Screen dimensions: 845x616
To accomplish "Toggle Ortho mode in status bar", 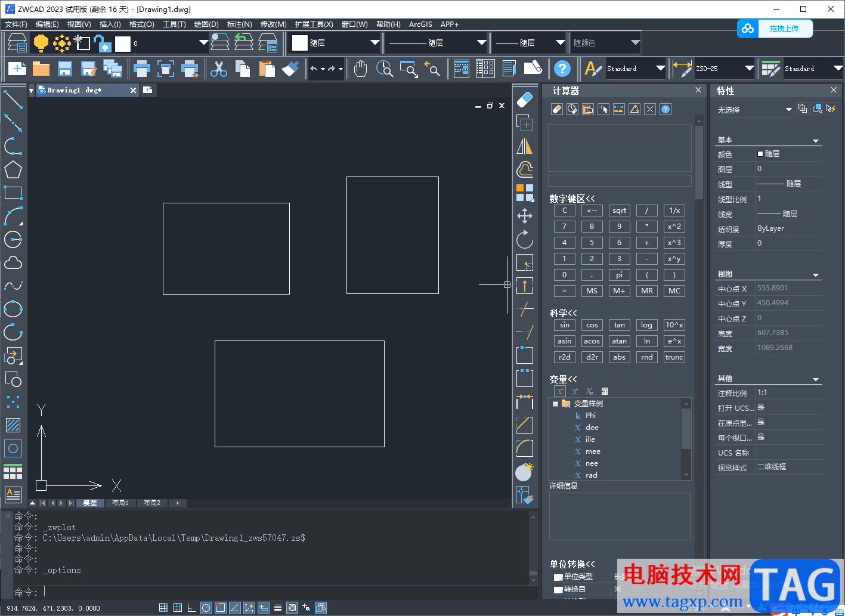I will (192, 608).
